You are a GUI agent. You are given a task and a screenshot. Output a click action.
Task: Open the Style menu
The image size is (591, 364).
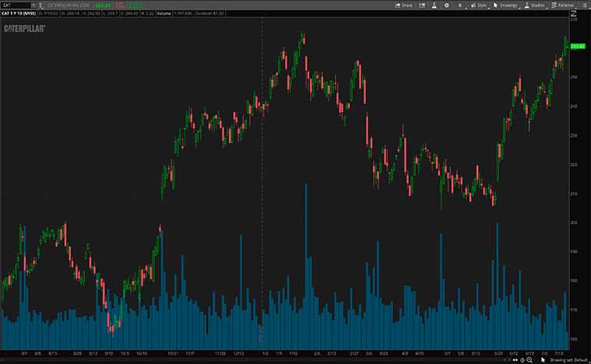tap(479, 5)
